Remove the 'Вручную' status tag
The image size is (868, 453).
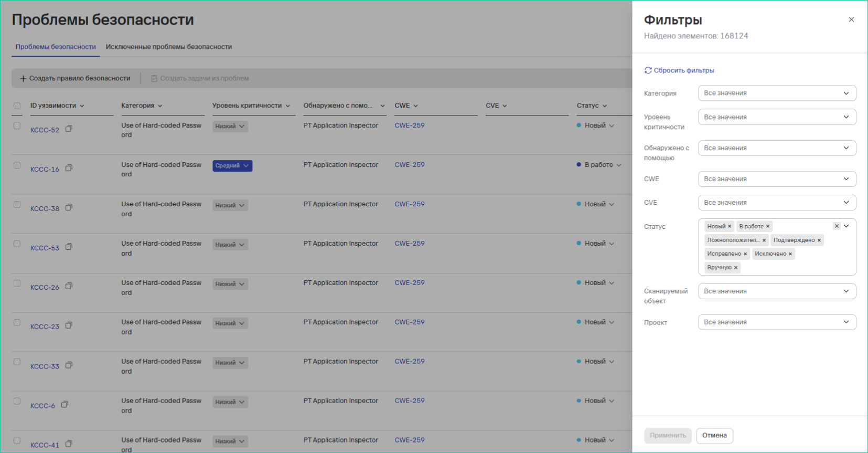pos(736,268)
